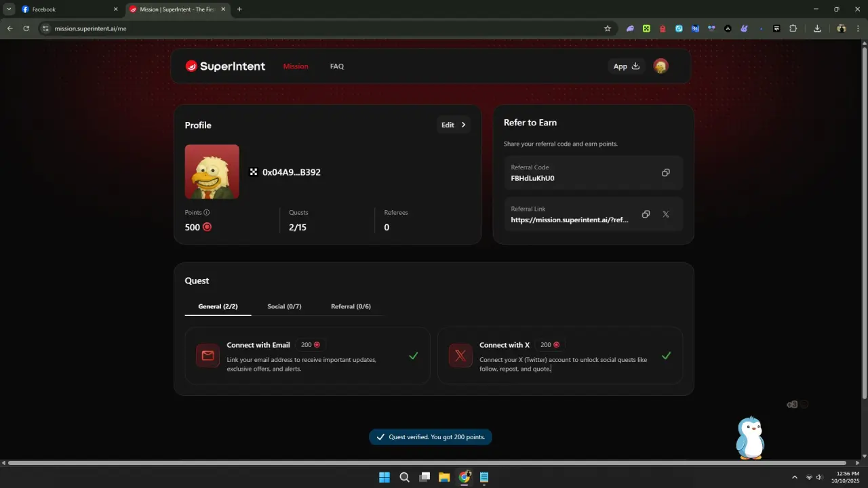The image size is (868, 488).
Task: Click the site information icon in address bar
Action: coord(45,28)
